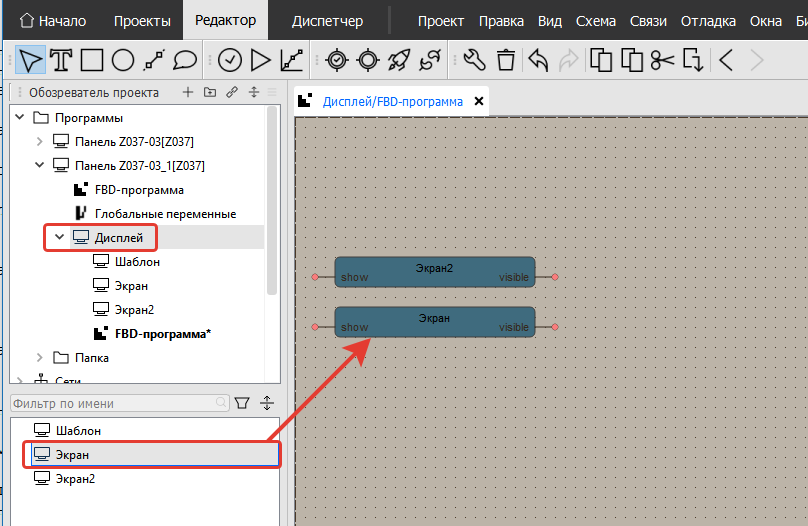Collapse the Программы tree node
This screenshot has height=526, width=808.
[x=20, y=117]
